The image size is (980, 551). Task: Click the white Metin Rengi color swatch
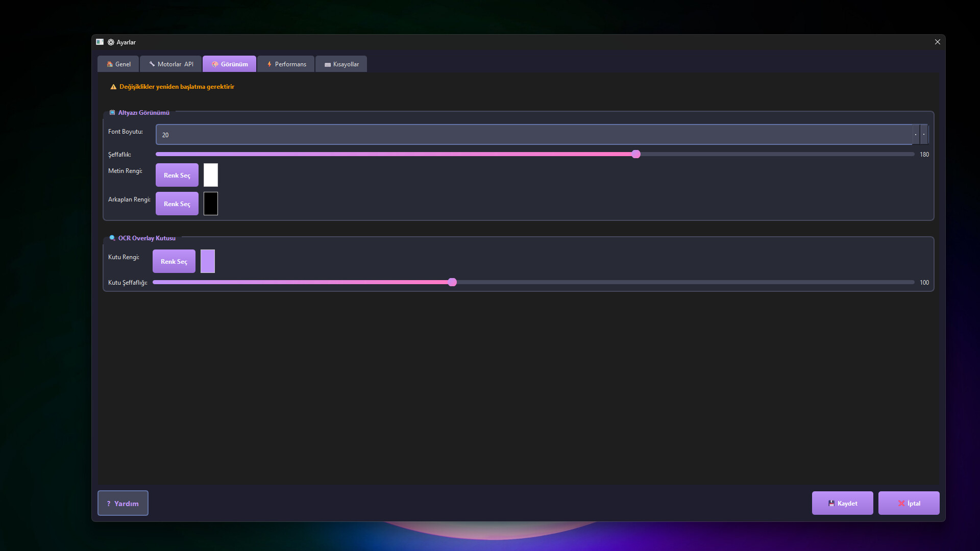pyautogui.click(x=211, y=175)
